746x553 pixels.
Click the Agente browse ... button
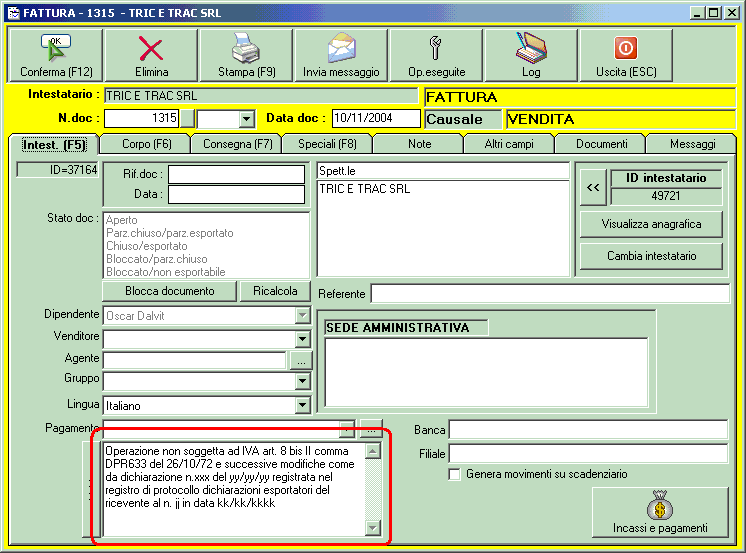[301, 361]
